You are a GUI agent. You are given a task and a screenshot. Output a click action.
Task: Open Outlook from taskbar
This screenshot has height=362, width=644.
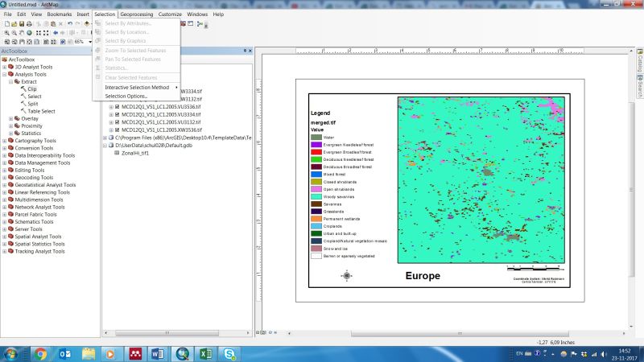tap(64, 354)
